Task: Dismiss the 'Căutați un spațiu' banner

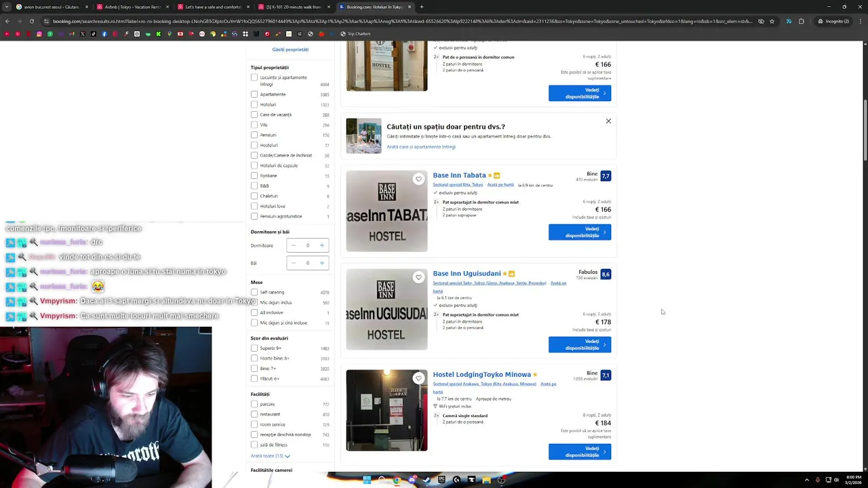Action: click(608, 121)
